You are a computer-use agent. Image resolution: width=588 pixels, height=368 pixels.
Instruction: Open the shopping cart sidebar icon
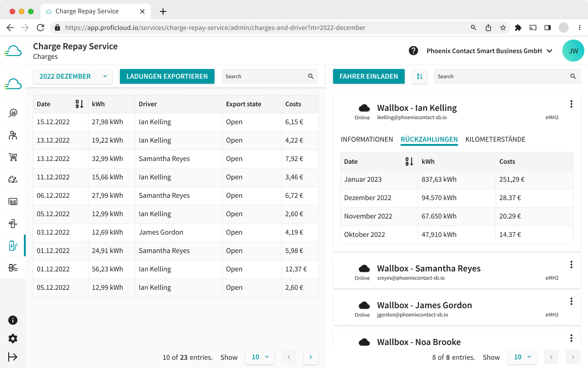(13, 157)
